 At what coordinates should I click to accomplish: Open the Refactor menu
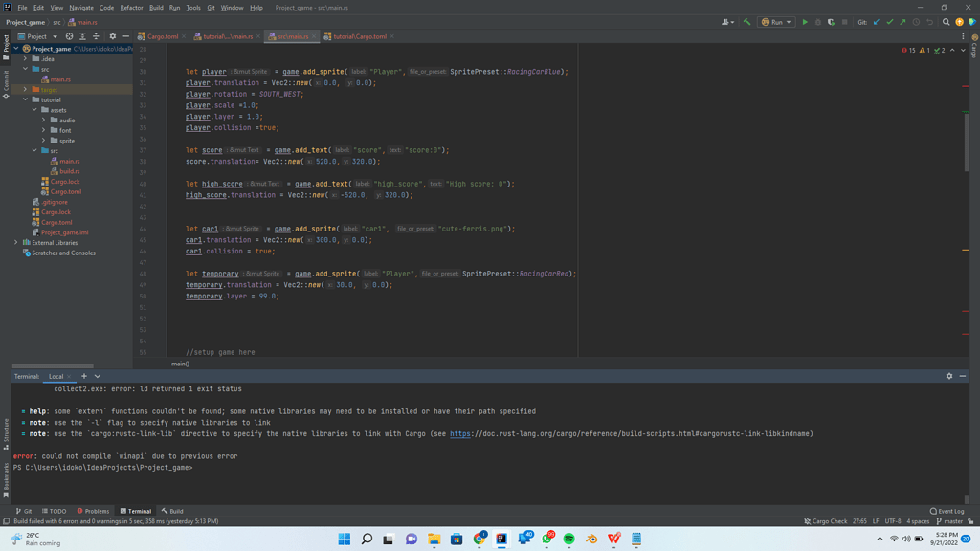pyautogui.click(x=134, y=6)
